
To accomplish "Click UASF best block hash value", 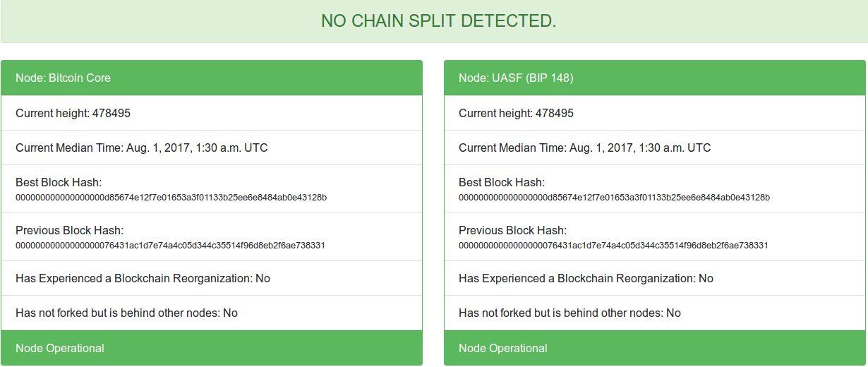I will (x=614, y=198).
